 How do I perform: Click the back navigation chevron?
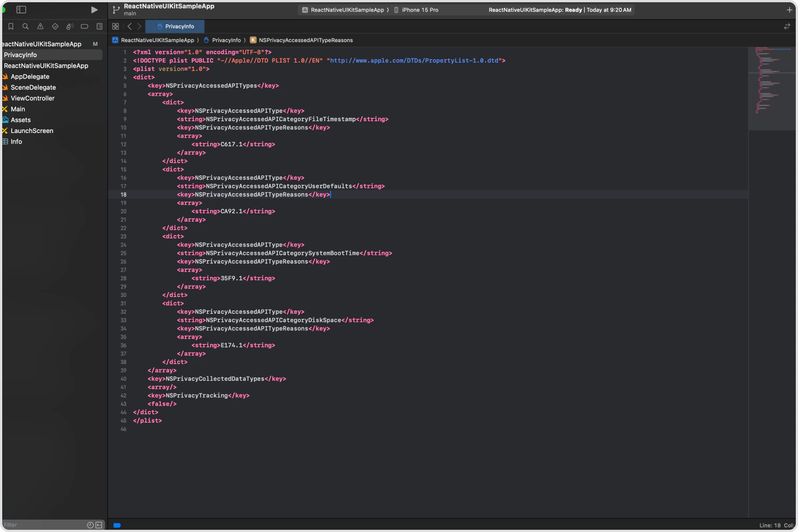[x=129, y=26]
